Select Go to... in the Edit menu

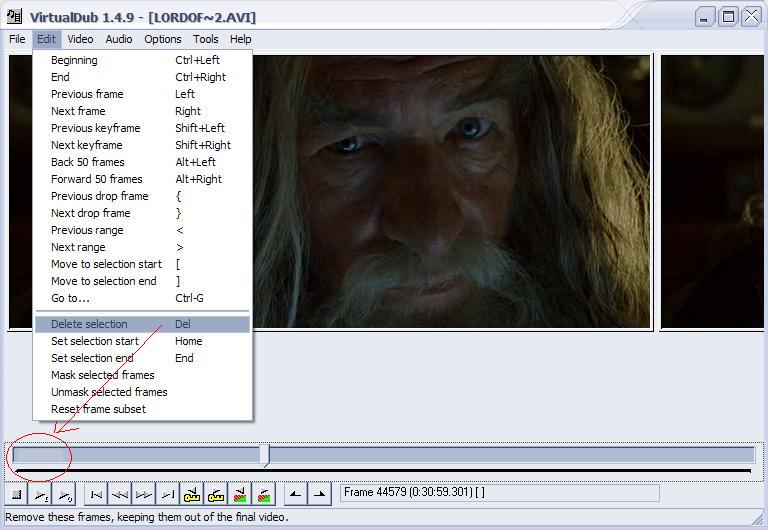click(x=70, y=298)
